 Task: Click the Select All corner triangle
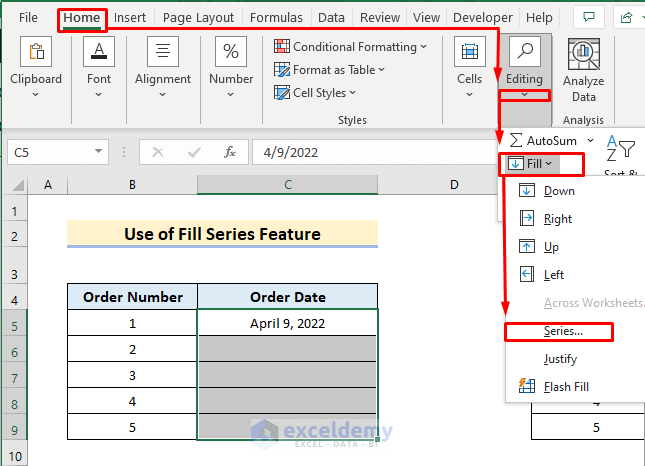click(18, 185)
